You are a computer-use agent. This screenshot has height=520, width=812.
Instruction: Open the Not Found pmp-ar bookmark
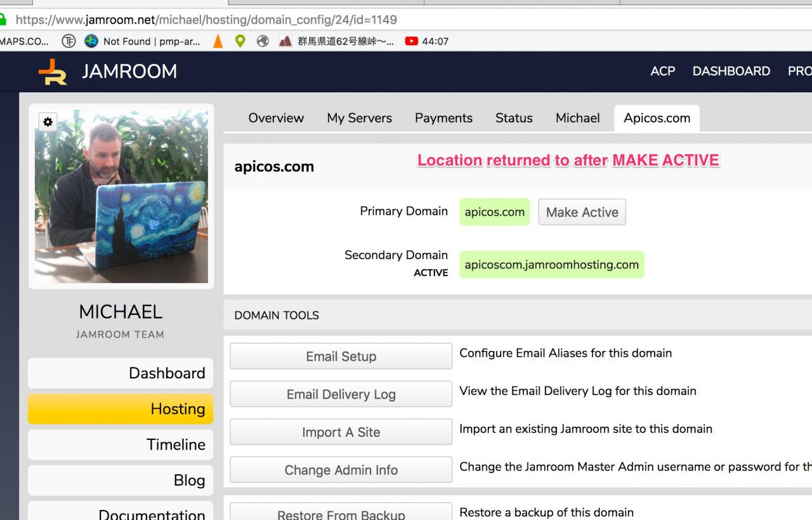pyautogui.click(x=143, y=41)
